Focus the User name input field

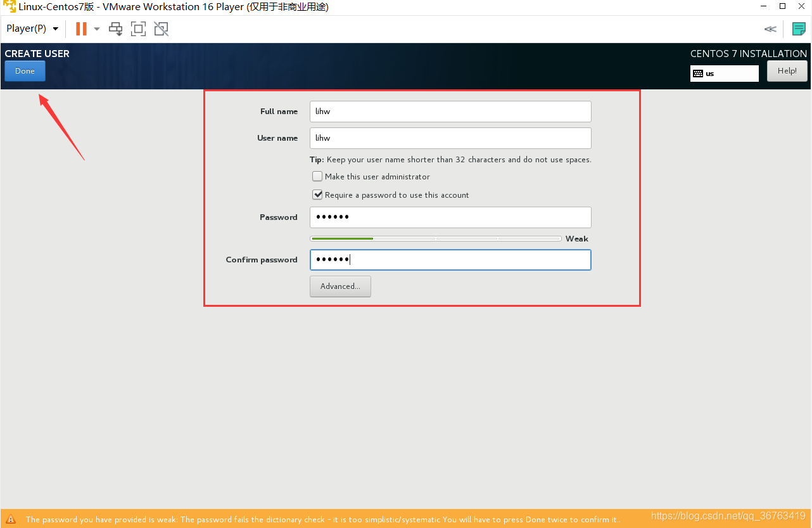450,138
